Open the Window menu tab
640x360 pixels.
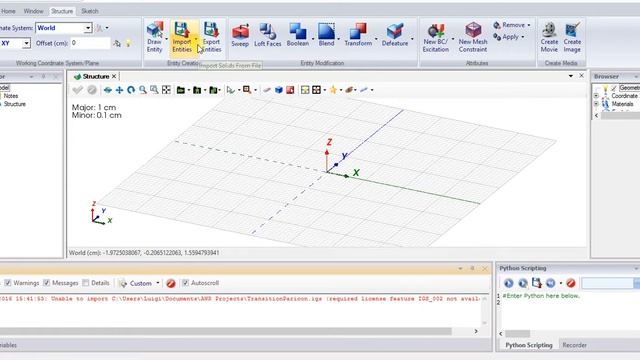[33, 11]
